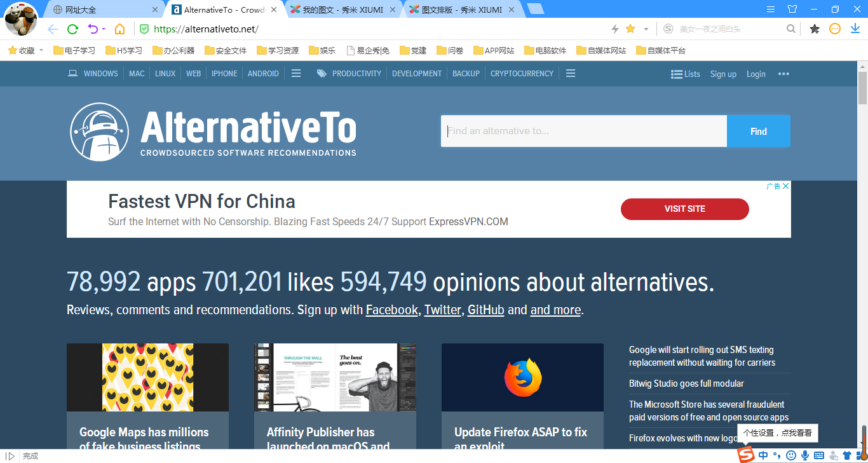Click the Sign up link
The image size is (868, 463).
point(723,74)
